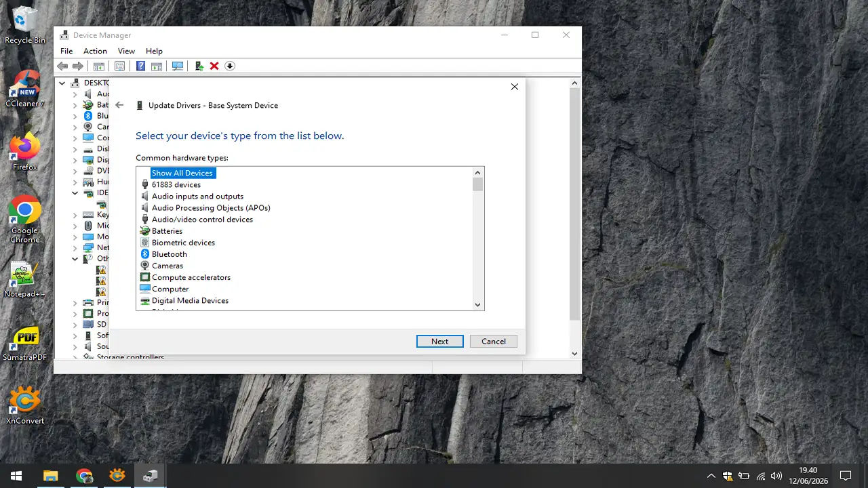Toggle the Show/Hide Console Tree toolbar icon
The width and height of the screenshot is (868, 488).
[99, 66]
